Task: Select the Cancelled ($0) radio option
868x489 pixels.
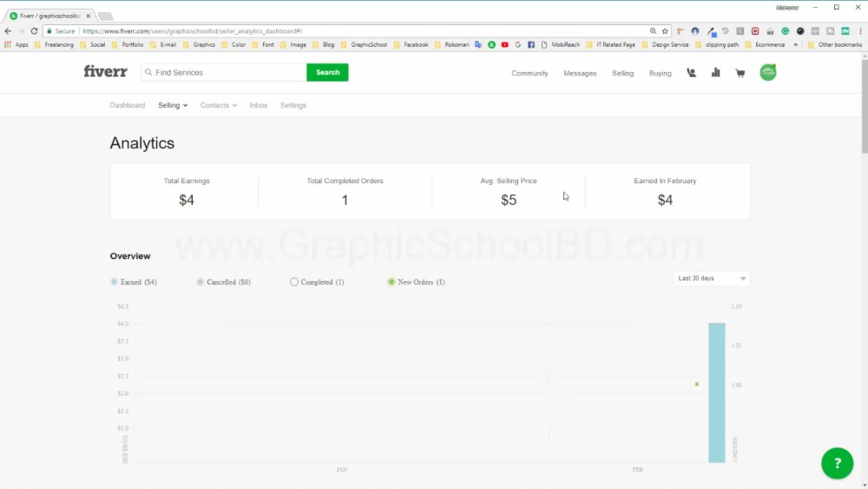Action: point(200,282)
